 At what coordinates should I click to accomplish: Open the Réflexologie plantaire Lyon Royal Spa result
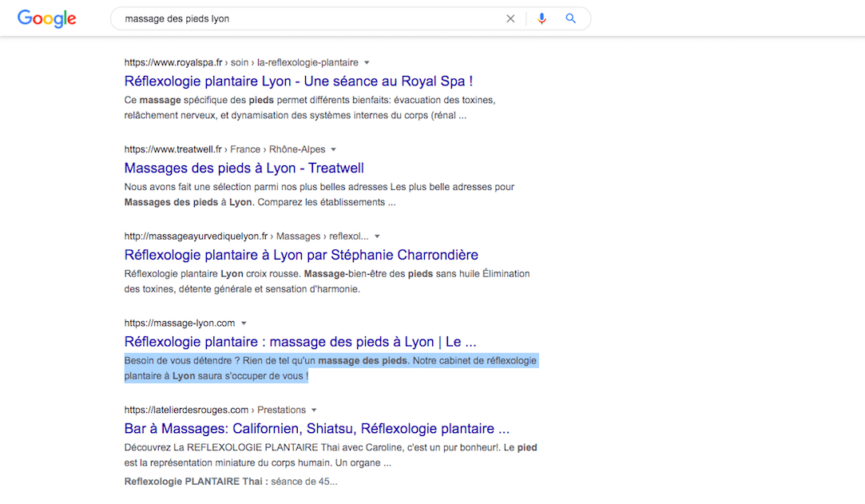click(299, 81)
